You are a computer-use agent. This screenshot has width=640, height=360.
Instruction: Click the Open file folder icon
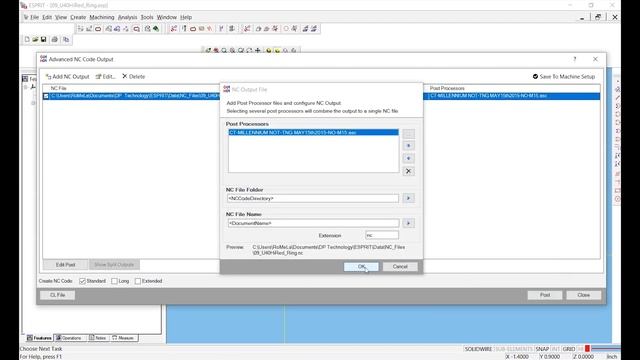click(35, 40)
